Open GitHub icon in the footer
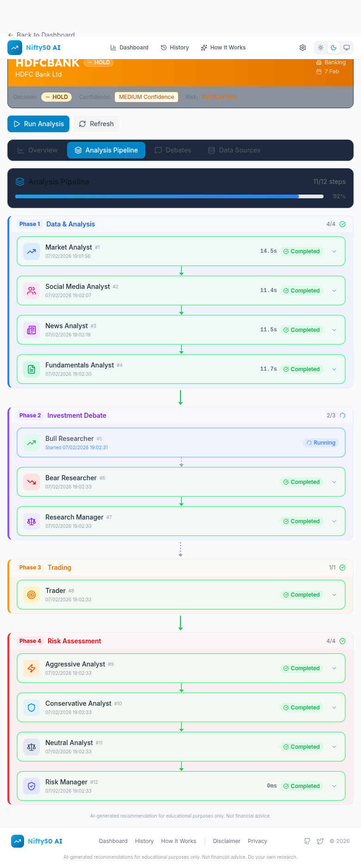This screenshot has height=868, width=361. [x=307, y=841]
